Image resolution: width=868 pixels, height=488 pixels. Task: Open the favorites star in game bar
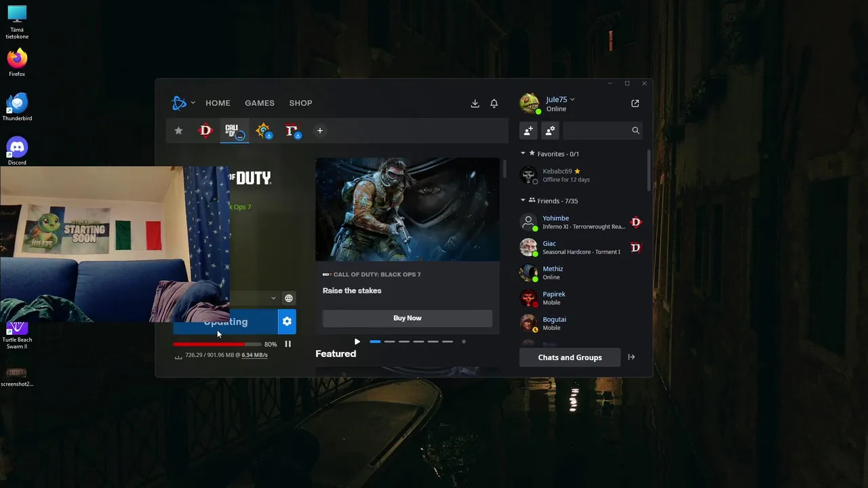tap(178, 131)
